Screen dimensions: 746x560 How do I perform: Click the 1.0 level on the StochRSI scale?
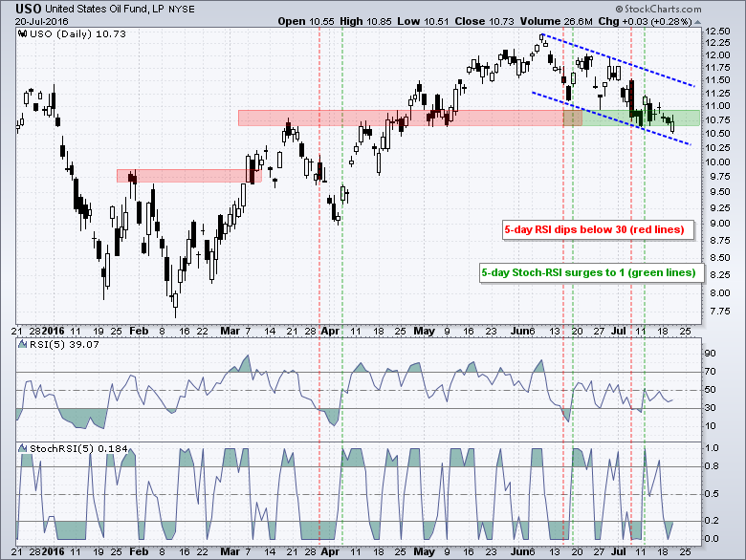712,448
